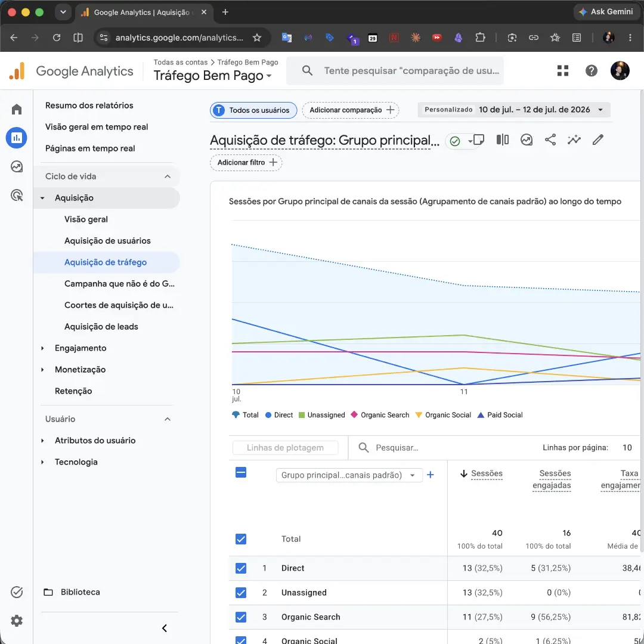The image size is (644, 644).
Task: Click the sticky note annotations icon
Action: pyautogui.click(x=478, y=140)
